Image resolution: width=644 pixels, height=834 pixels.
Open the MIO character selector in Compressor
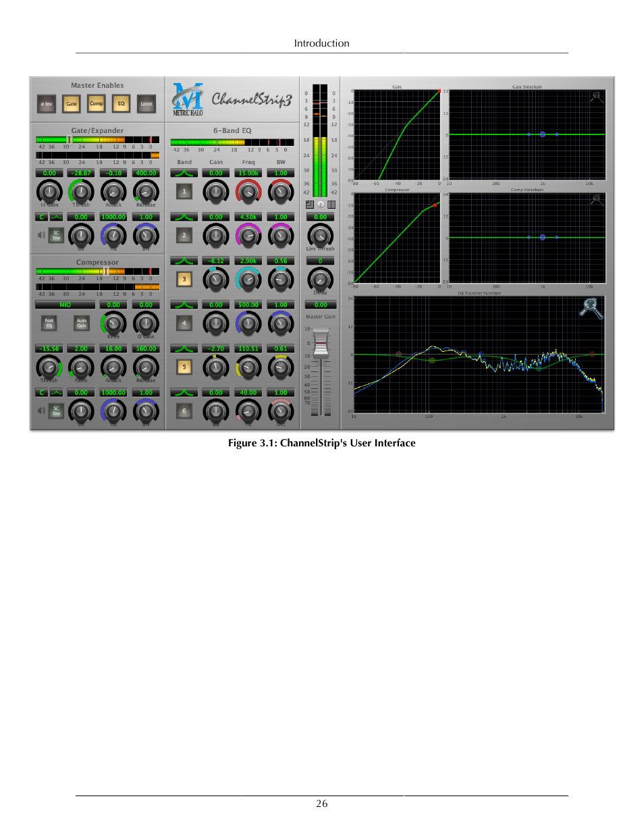(x=65, y=305)
